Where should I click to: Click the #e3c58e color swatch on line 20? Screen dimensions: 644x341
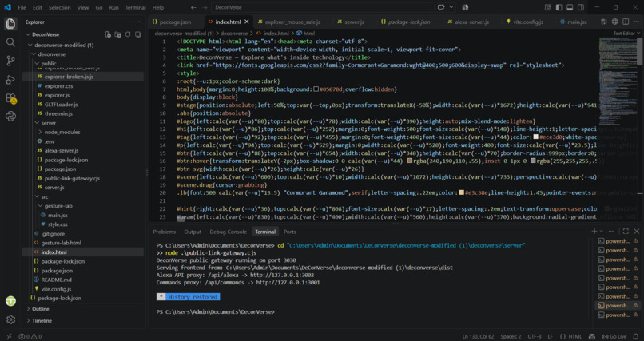click(x=462, y=192)
